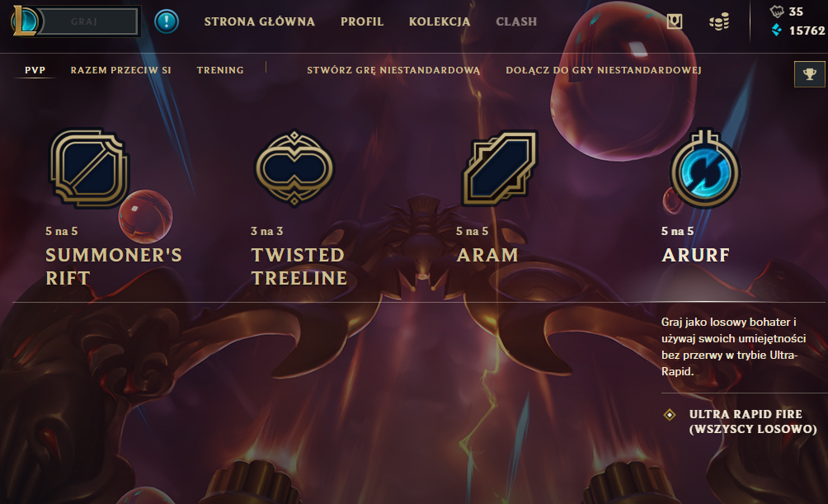Click the Riot Points fist icon
Image resolution: width=828 pixels, height=504 pixels.
click(x=777, y=11)
